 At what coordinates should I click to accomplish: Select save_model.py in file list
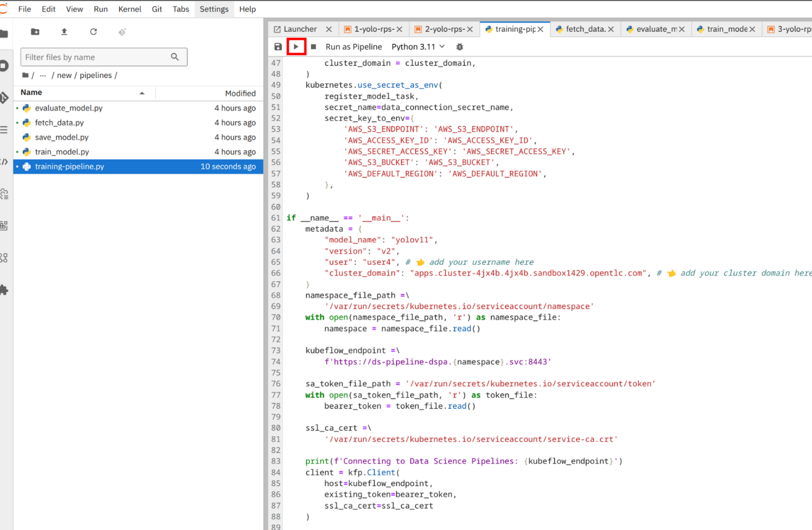[138, 137]
